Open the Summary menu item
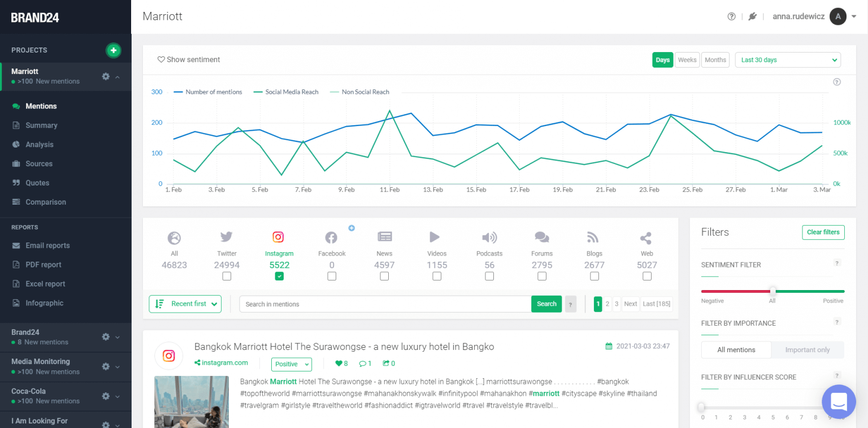Image resolution: width=868 pixels, height=428 pixels. click(x=41, y=126)
